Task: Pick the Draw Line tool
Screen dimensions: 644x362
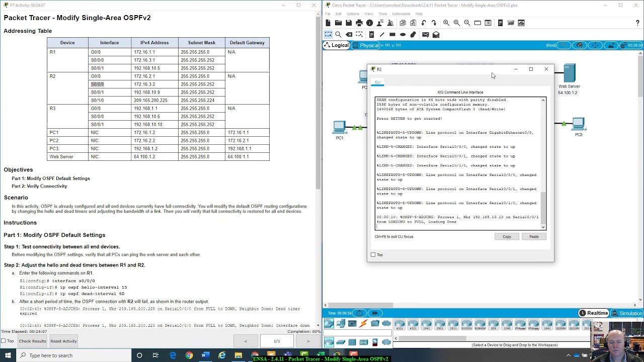Action: (x=382, y=35)
